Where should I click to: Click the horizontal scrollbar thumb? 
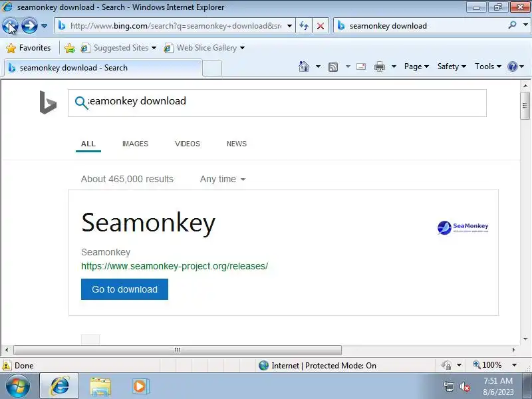point(177,350)
